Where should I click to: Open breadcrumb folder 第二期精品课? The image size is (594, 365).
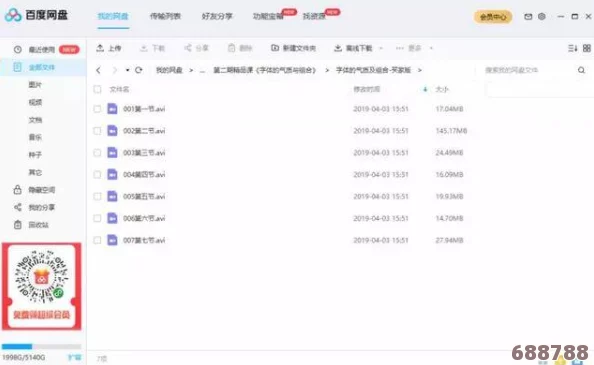click(264, 70)
